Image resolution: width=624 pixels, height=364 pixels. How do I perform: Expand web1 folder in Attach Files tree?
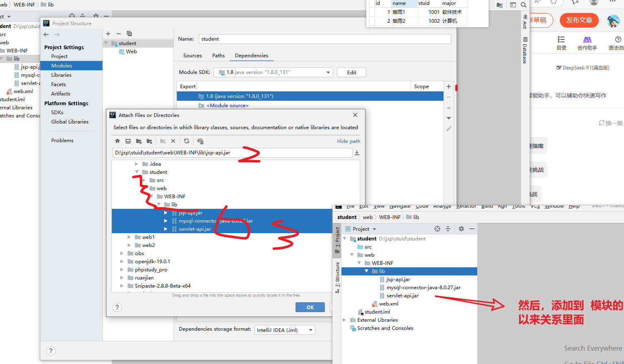click(129, 237)
